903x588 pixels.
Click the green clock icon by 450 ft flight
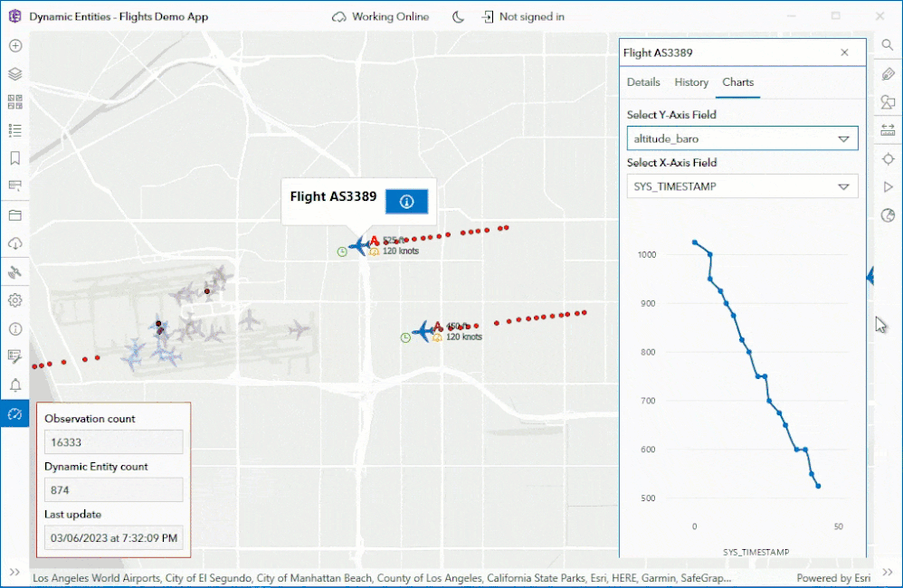(405, 337)
